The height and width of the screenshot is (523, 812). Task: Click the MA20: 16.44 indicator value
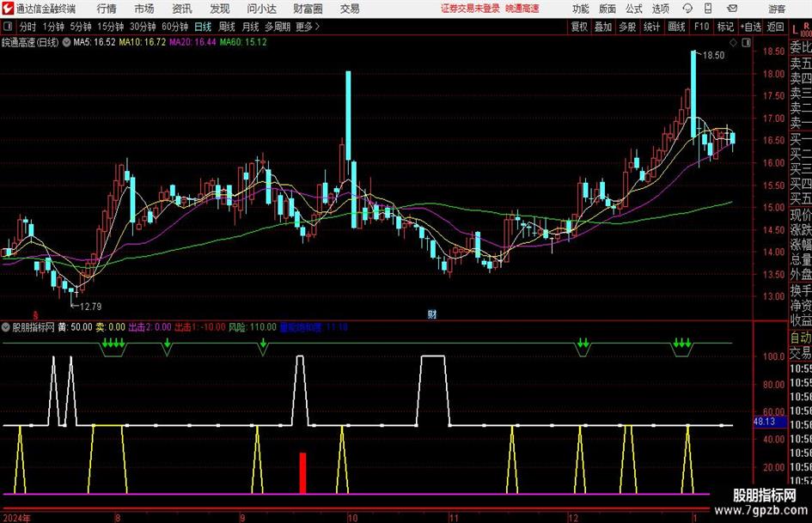click(x=192, y=42)
